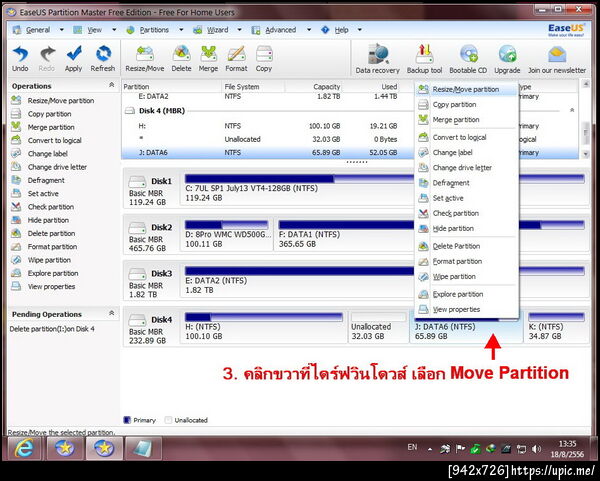Image resolution: width=600 pixels, height=481 pixels.
Task: Click the Refresh toolbar icon
Action: click(x=103, y=59)
